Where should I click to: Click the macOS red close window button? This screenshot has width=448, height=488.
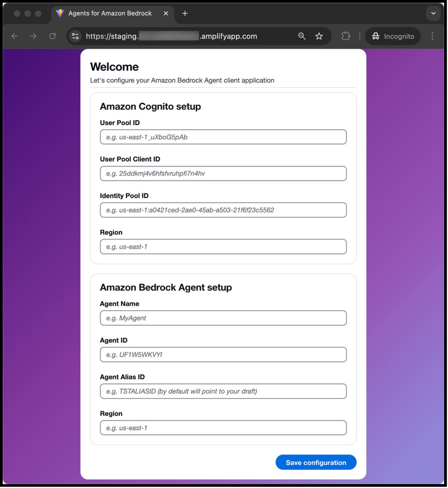pyautogui.click(x=17, y=14)
